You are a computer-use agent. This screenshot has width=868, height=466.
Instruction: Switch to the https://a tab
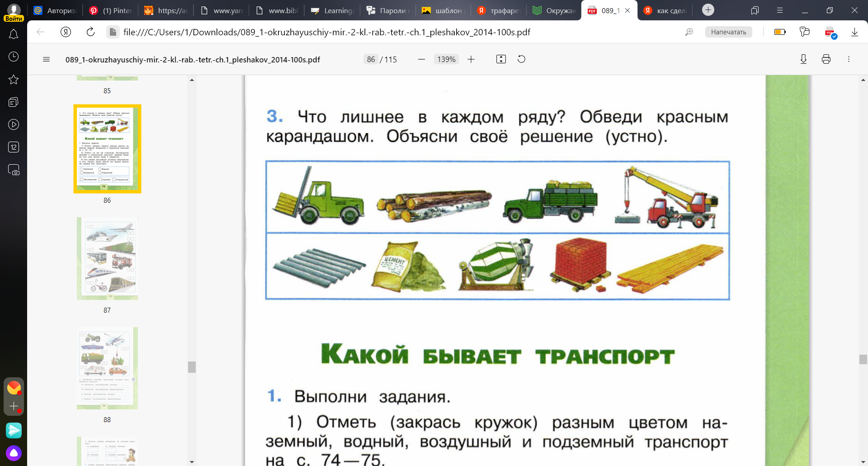coord(166,10)
